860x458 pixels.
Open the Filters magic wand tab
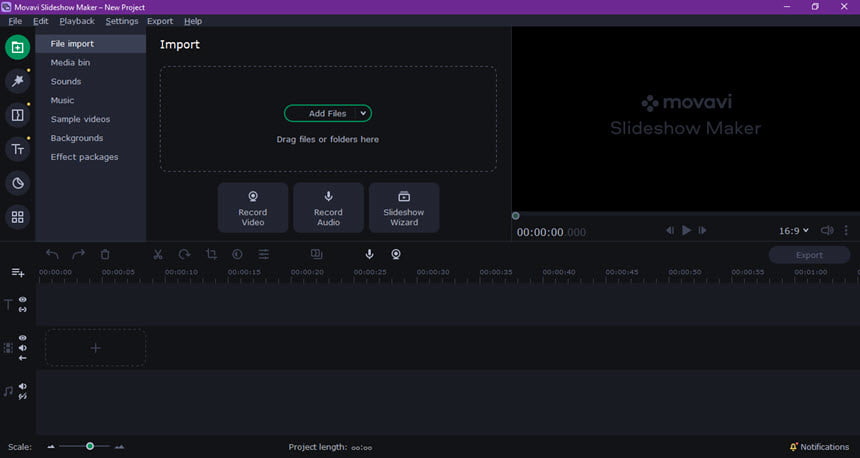click(18, 81)
